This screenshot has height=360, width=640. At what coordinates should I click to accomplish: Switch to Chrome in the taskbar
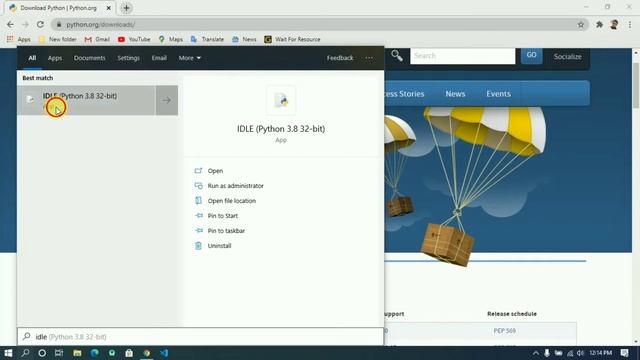(147, 353)
